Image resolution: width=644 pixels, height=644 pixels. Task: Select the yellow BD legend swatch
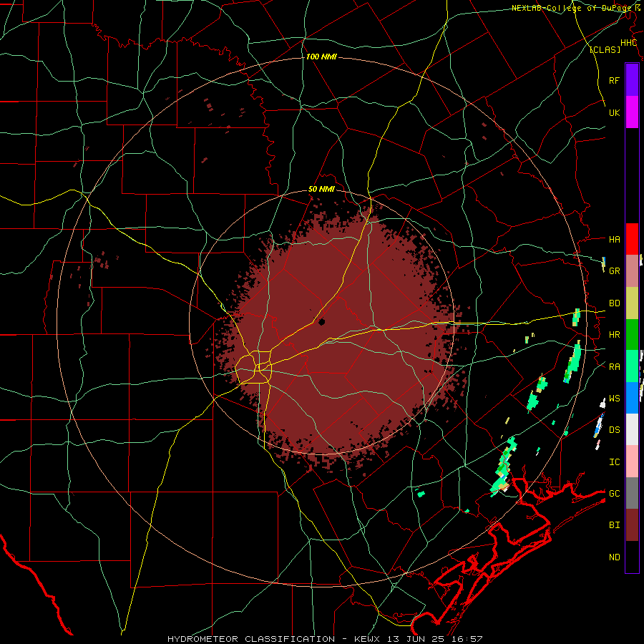(x=632, y=303)
